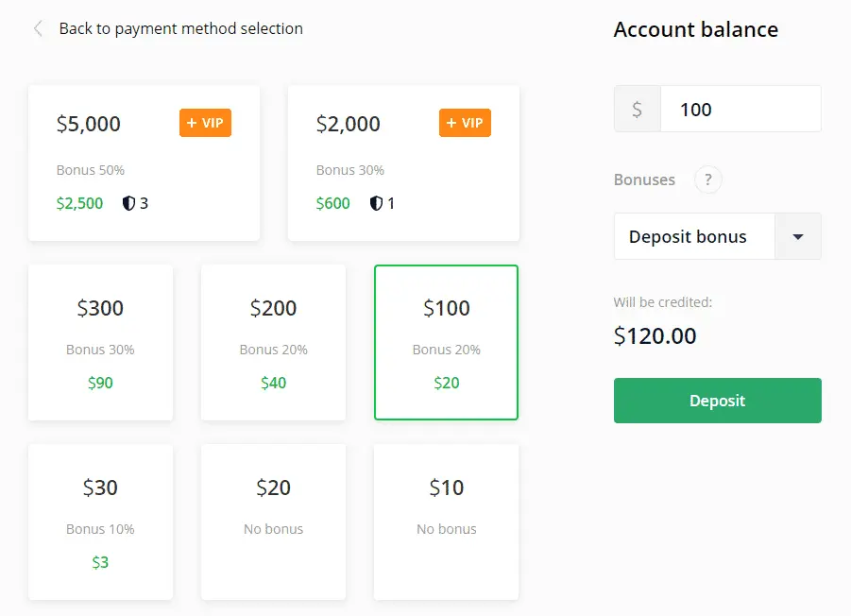Select the $2,000 VIP deposit package
Viewport: 851px width, 616px height.
403,163
